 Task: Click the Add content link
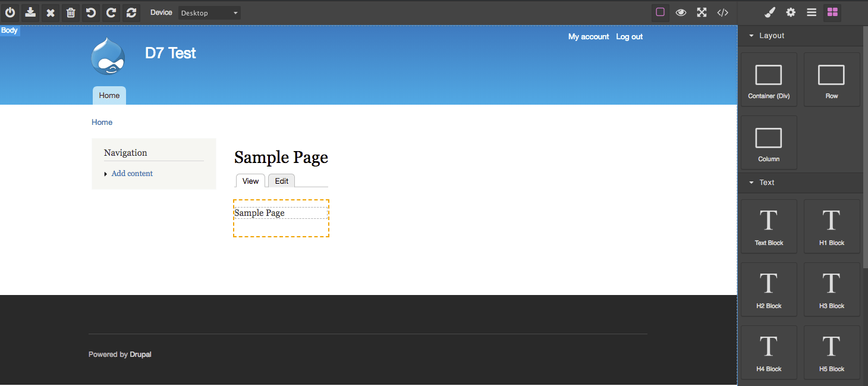tap(131, 173)
